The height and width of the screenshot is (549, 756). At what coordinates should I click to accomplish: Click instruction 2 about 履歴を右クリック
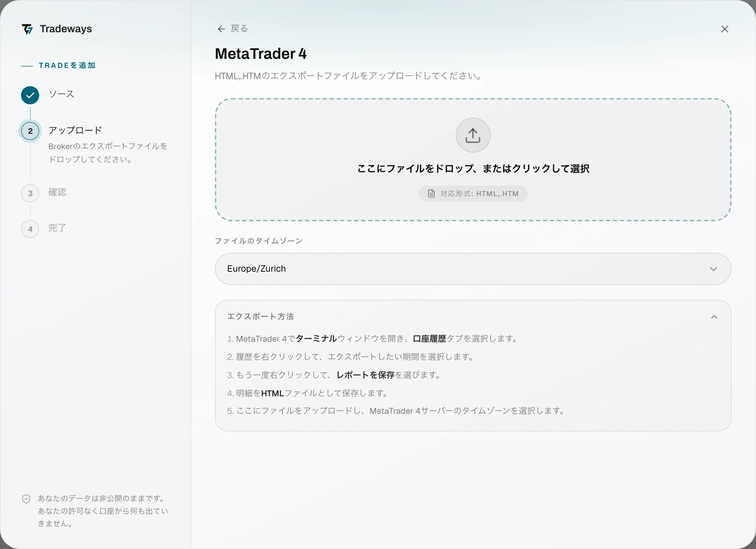pyautogui.click(x=351, y=357)
